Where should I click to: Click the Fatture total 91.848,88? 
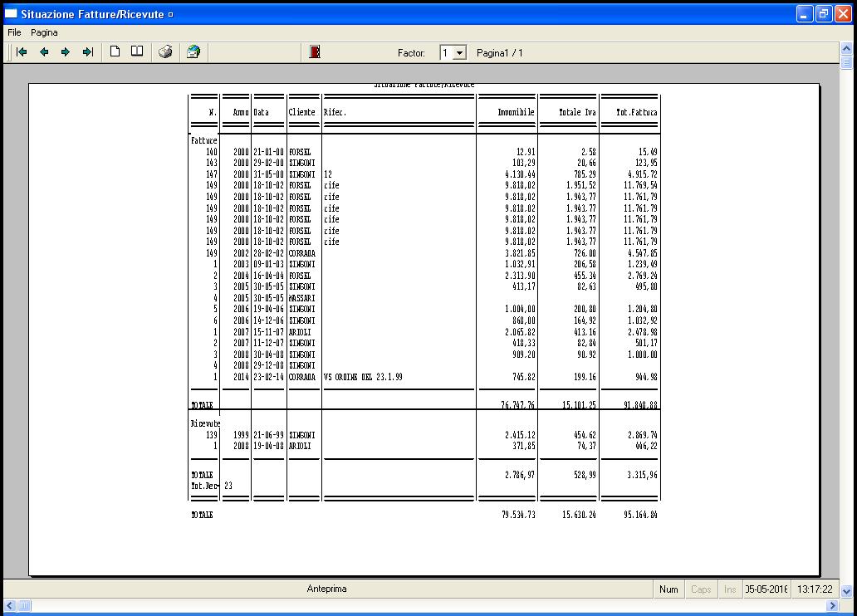(640, 405)
